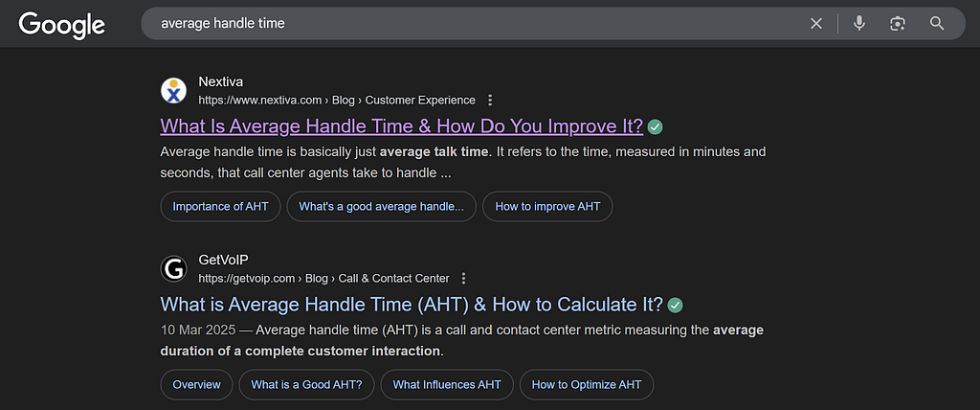The image size is (980, 410).
Task: Start voice search with microphone icon
Action: [x=859, y=24]
